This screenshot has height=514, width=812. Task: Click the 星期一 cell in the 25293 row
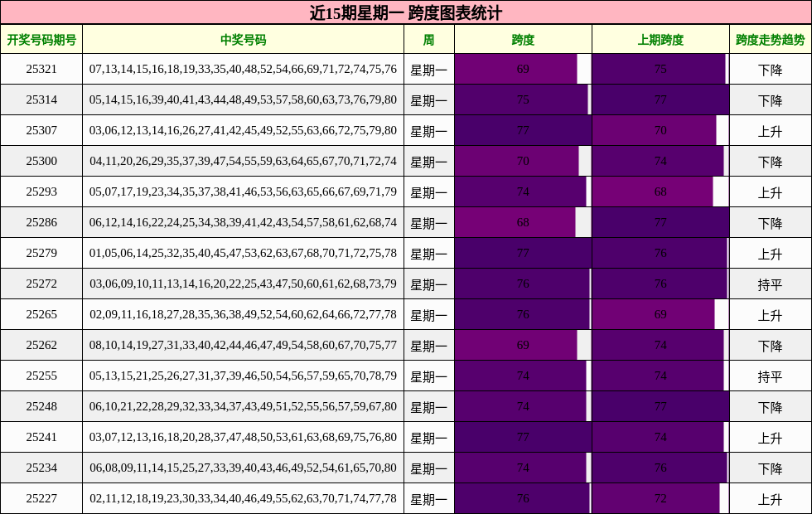click(428, 192)
